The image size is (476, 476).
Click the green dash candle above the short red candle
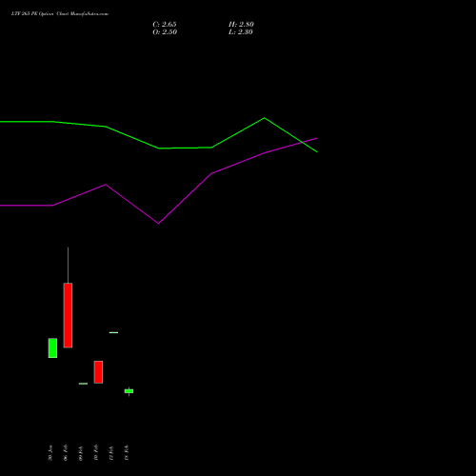113,332
